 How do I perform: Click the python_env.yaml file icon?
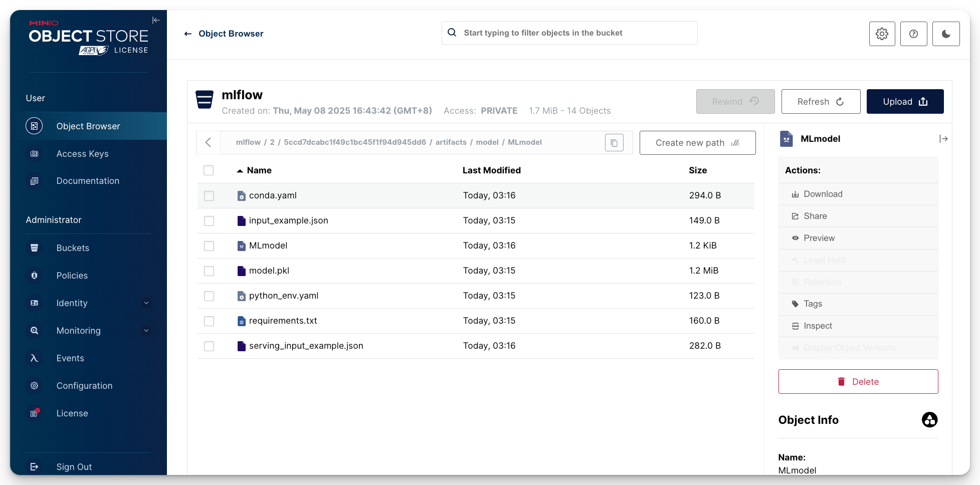[x=242, y=296]
